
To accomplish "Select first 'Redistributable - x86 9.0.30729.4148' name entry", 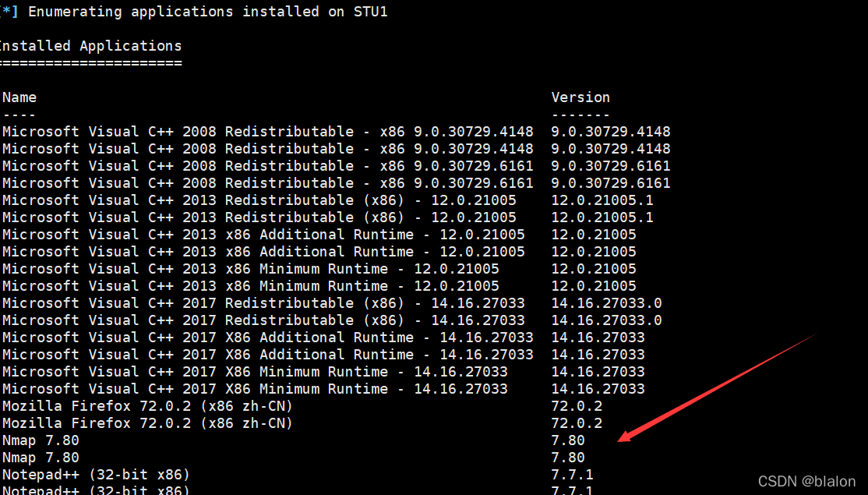I will pyautogui.click(x=268, y=132).
